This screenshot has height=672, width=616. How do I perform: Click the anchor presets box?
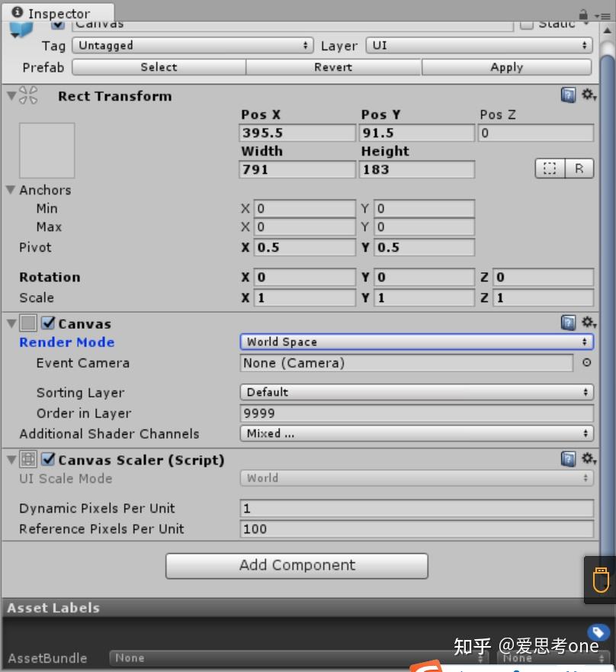47,150
